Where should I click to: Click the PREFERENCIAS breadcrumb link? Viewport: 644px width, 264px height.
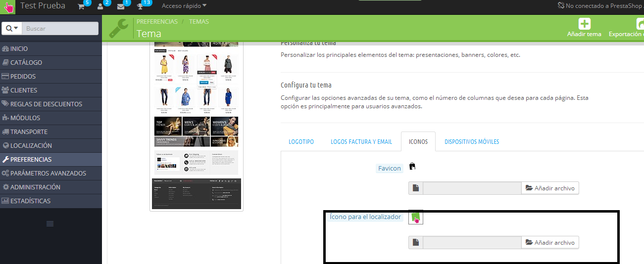(157, 22)
